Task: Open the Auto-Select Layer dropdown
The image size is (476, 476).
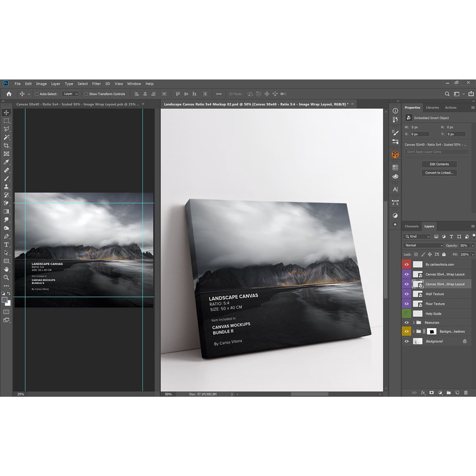Action: coord(71,94)
